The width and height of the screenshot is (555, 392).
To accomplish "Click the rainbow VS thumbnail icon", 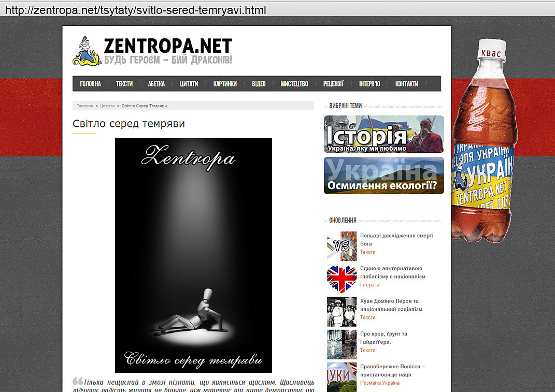I will coord(341,246).
